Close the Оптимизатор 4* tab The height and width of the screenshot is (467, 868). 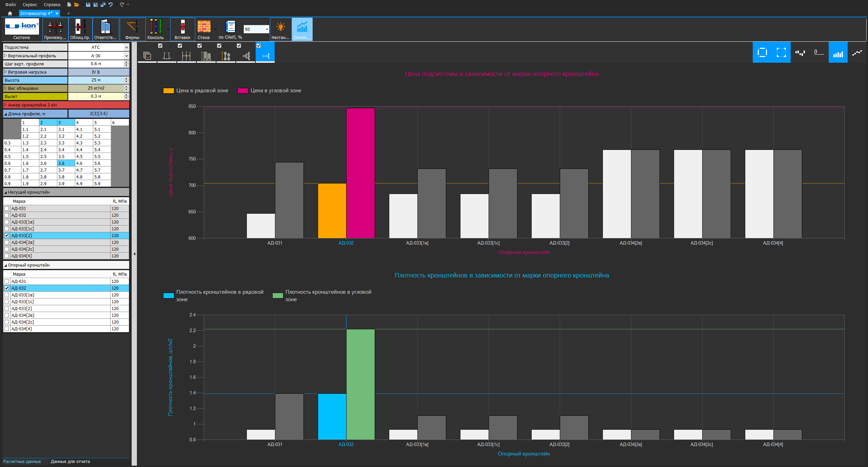[57, 14]
